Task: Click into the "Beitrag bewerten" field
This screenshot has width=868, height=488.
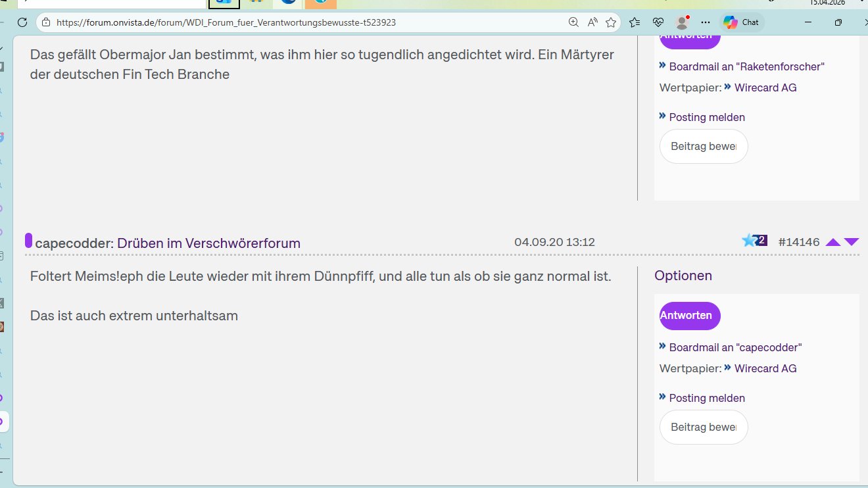Action: tap(704, 427)
